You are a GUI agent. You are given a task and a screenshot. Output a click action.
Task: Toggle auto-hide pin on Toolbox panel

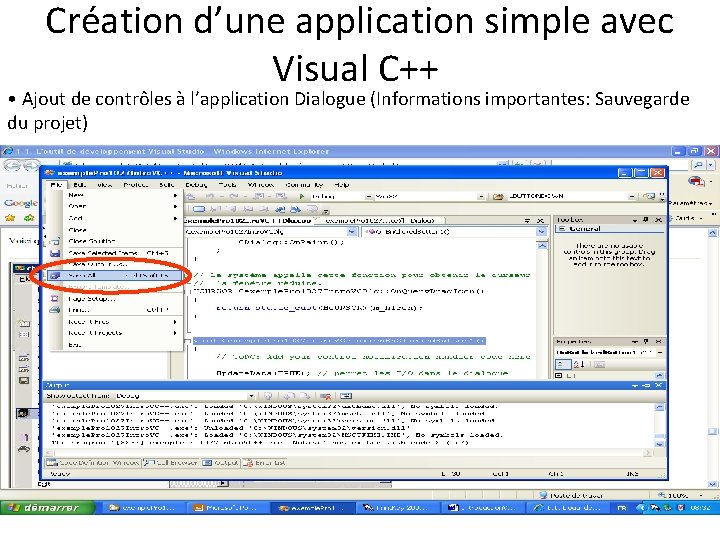pyautogui.click(x=646, y=220)
